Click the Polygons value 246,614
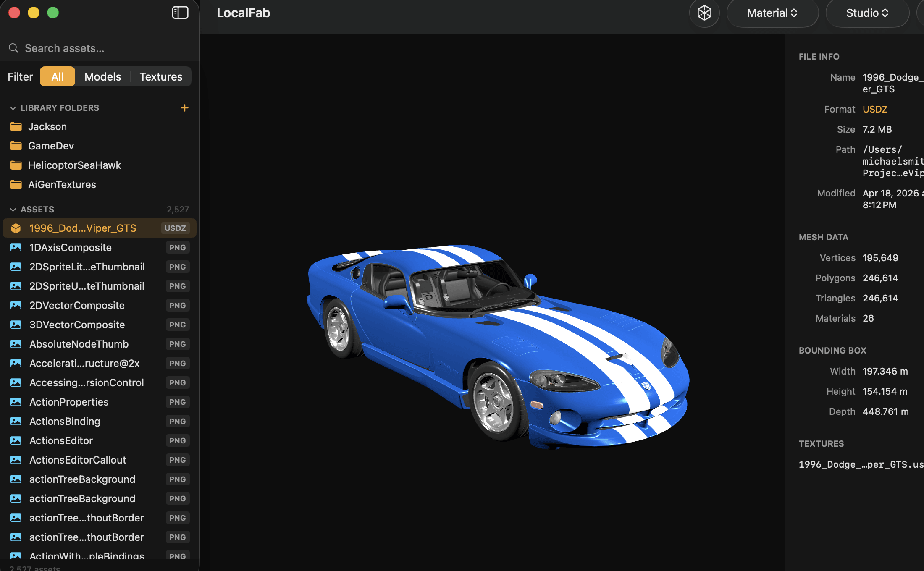Image resolution: width=924 pixels, height=571 pixels. (x=880, y=278)
